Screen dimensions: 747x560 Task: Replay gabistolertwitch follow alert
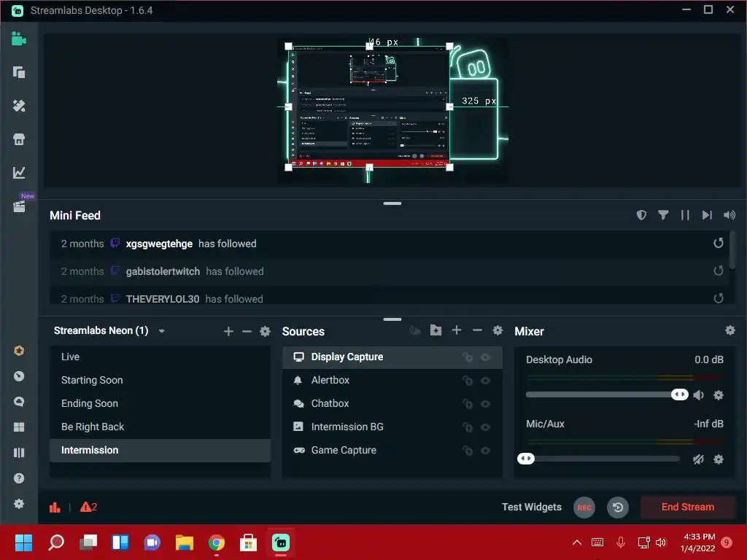(x=719, y=271)
